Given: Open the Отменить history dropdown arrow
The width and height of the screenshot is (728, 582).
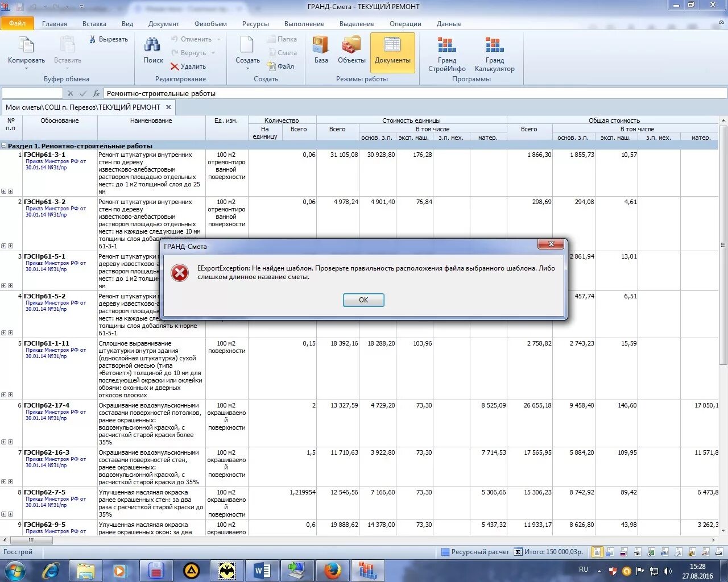Looking at the screenshot, I should click(219, 39).
